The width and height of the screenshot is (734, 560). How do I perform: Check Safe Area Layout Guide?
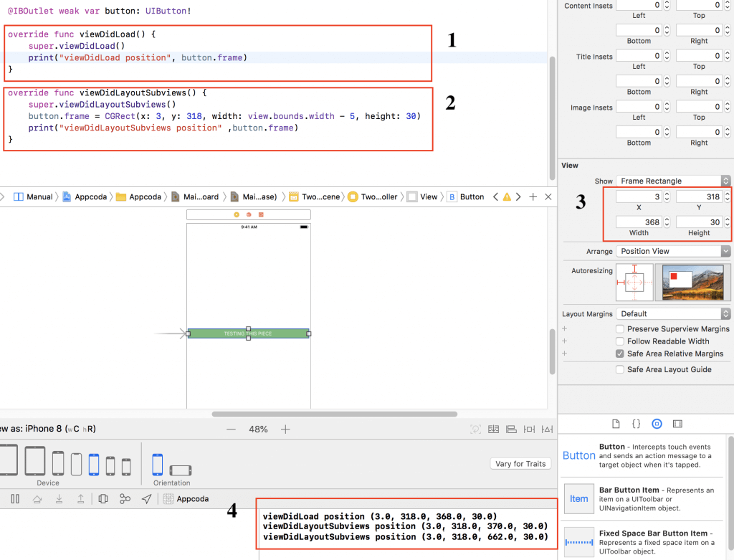click(x=619, y=369)
